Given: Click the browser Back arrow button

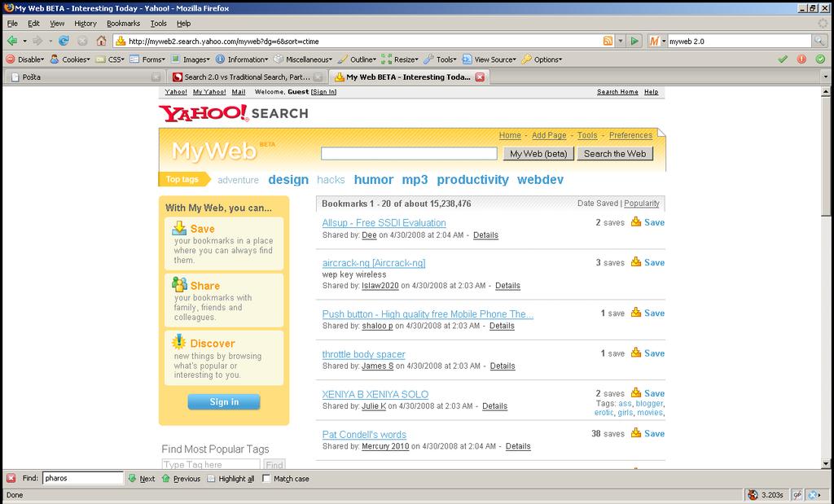Looking at the screenshot, I should 12,41.
